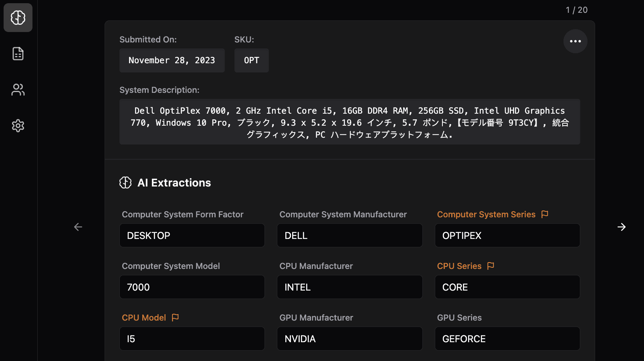Go to previous record with left arrow
The image size is (644, 361).
click(78, 227)
